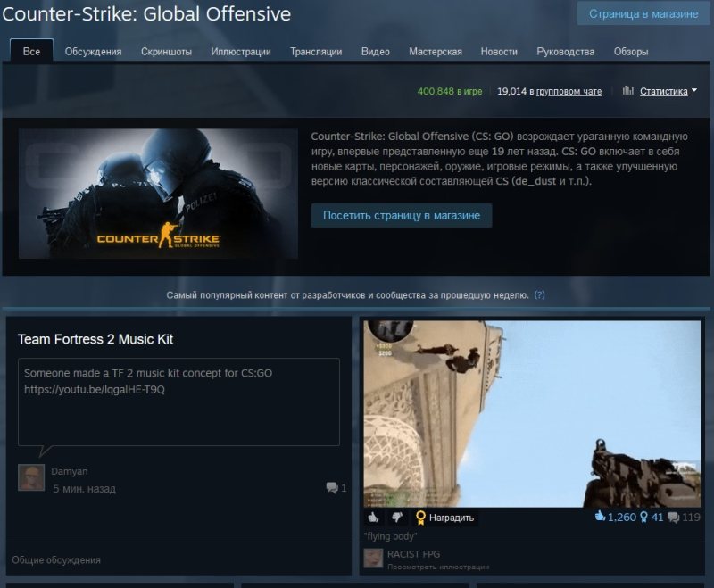
Task: Switch to the Обзоры tab
Action: (x=631, y=52)
